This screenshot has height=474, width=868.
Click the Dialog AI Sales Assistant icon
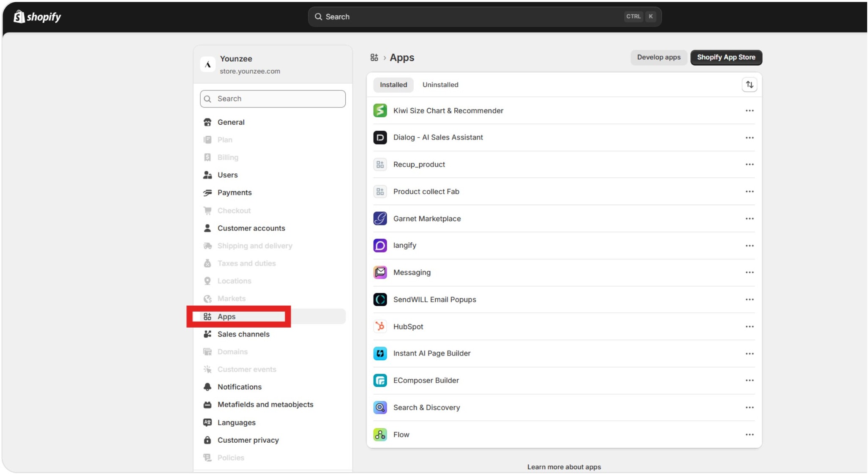click(380, 137)
